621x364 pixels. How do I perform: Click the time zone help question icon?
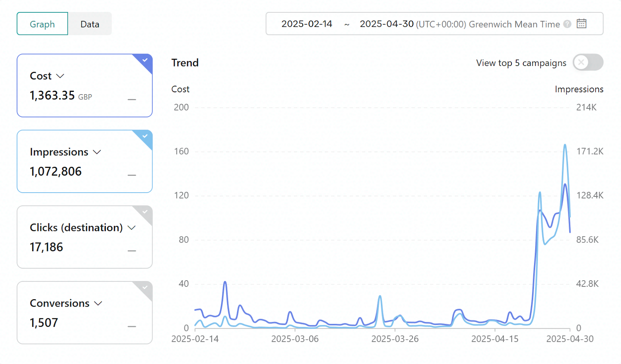567,24
